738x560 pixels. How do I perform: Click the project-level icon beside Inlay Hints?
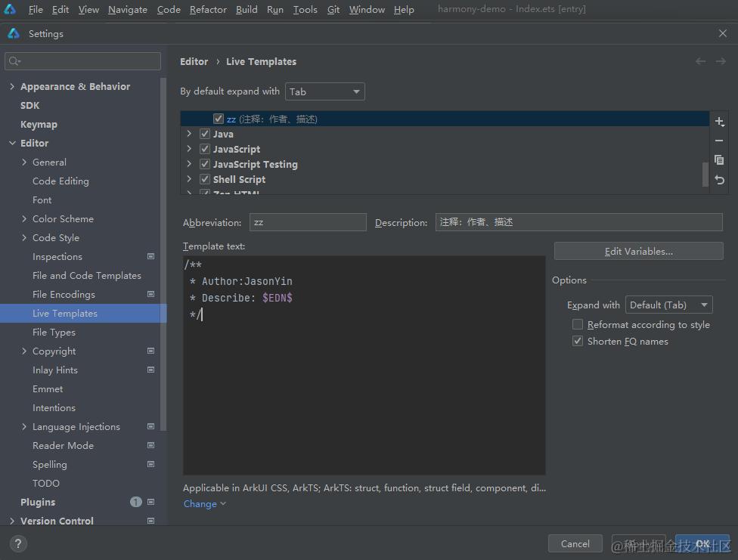click(150, 370)
